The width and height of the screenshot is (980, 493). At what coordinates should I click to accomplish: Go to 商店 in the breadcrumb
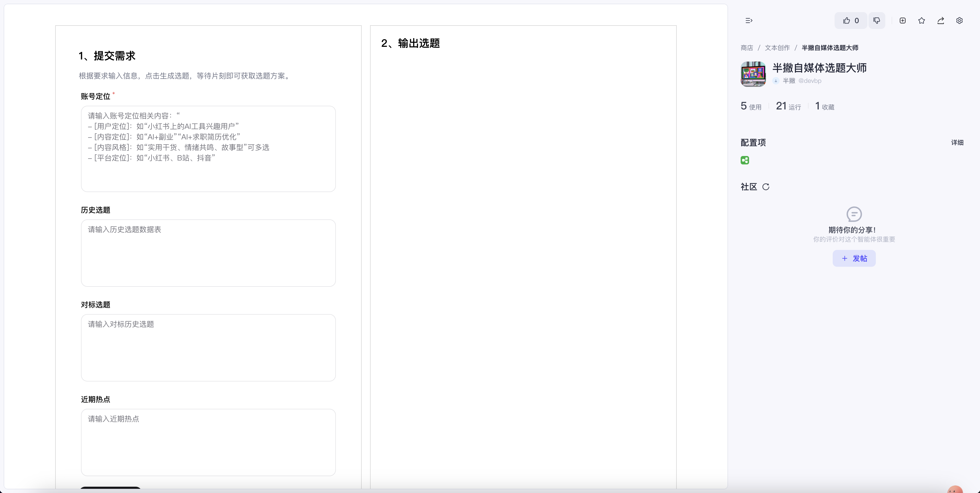[x=746, y=48]
